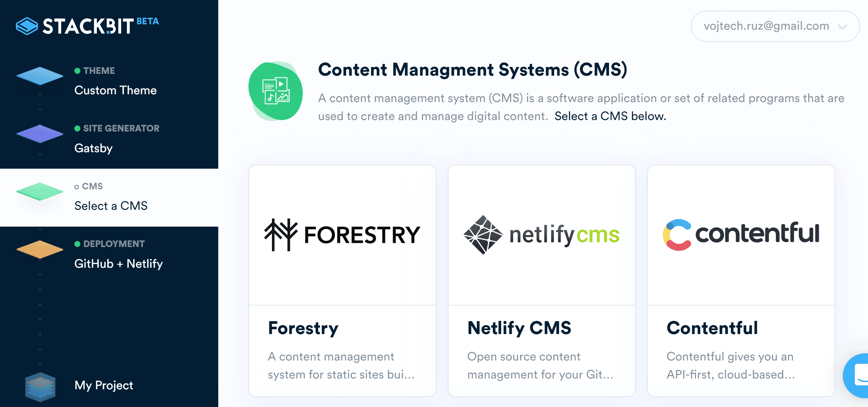Click the Forestry logo image
This screenshot has width=868, height=407.
(x=342, y=235)
